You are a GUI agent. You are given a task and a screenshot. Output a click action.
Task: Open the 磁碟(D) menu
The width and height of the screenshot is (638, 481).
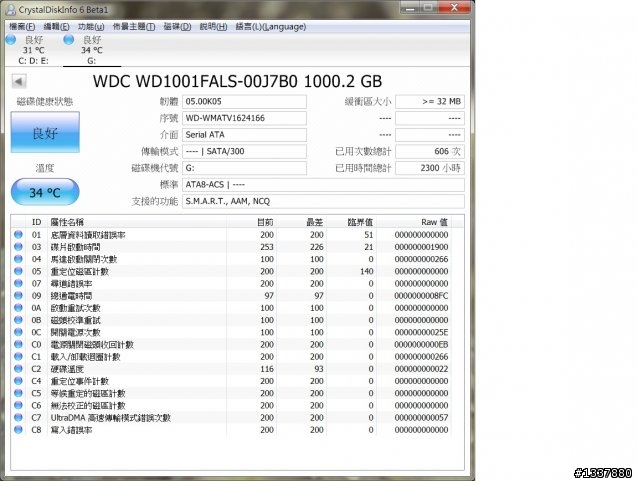click(x=177, y=27)
